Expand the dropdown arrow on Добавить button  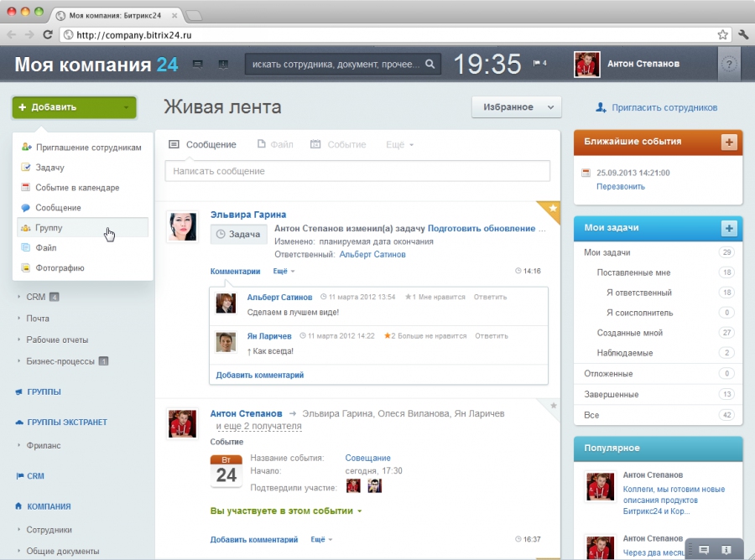point(126,107)
